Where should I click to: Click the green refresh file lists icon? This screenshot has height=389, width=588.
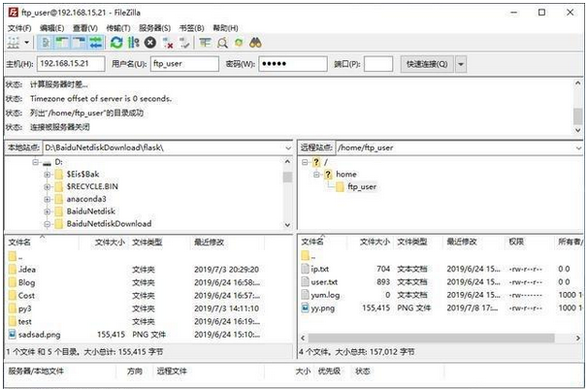click(117, 44)
